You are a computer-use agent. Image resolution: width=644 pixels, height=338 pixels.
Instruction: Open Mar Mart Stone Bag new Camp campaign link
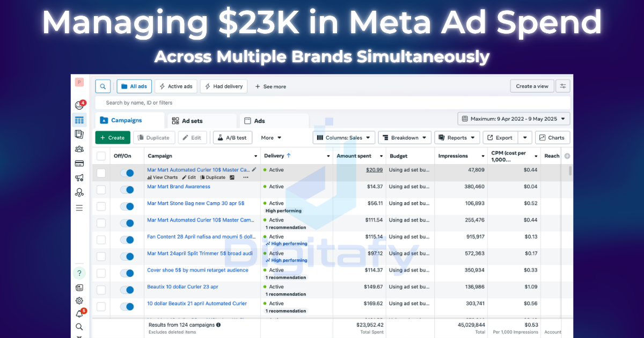click(x=196, y=203)
